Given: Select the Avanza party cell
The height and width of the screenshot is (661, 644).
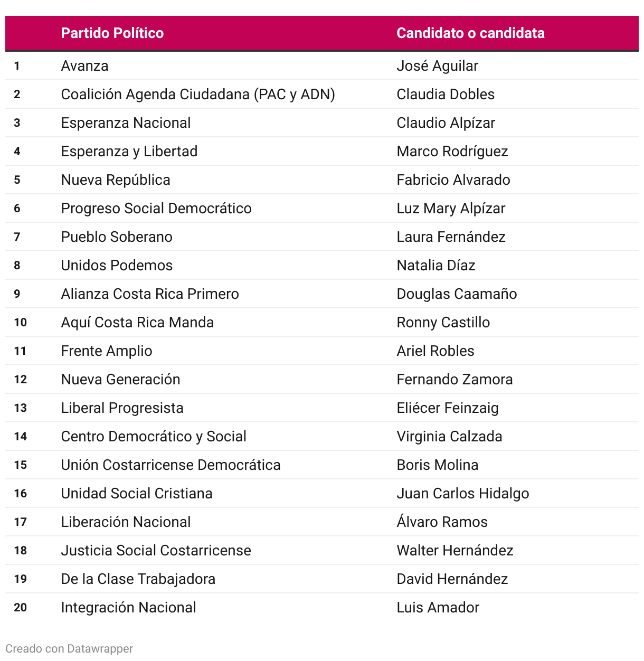Looking at the screenshot, I should click(x=85, y=66).
